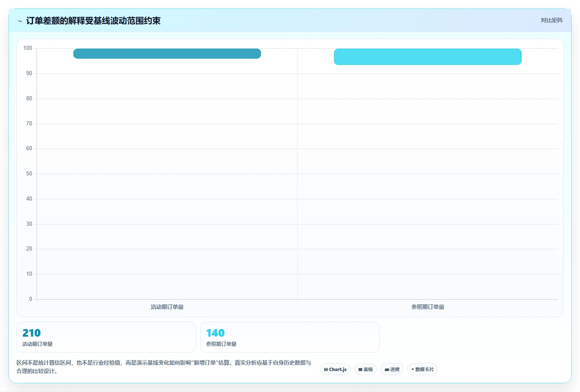
Task: Click y-axis tick label 100
Action: tap(28, 48)
